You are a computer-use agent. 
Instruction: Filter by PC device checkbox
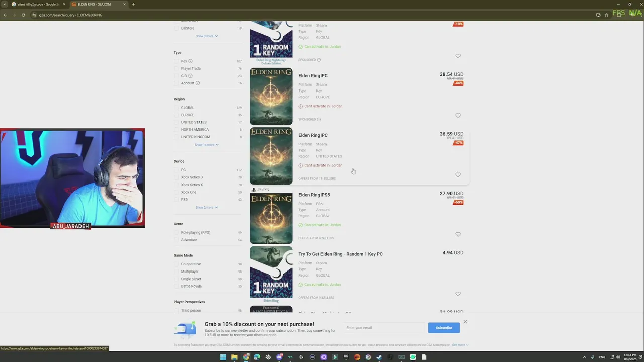point(176,170)
